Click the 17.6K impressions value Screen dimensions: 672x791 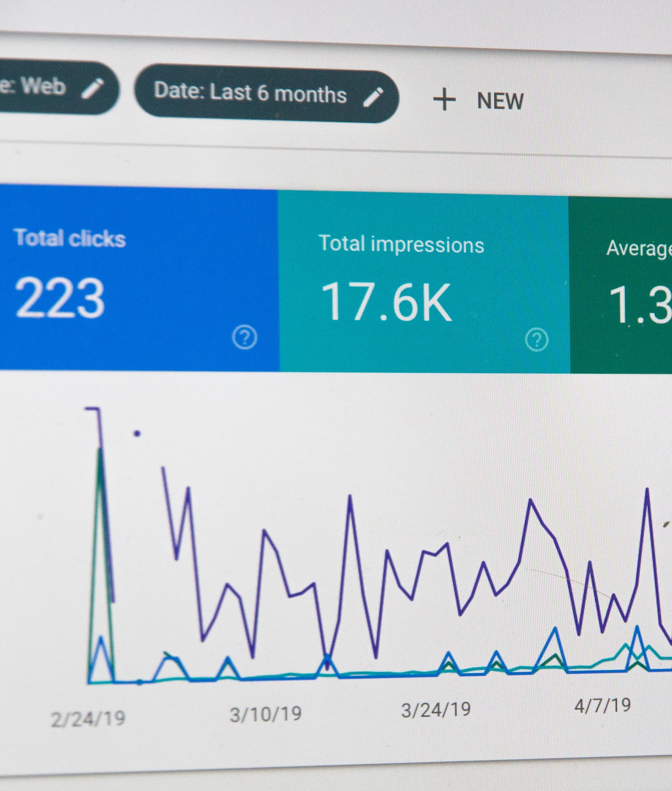coord(386,302)
